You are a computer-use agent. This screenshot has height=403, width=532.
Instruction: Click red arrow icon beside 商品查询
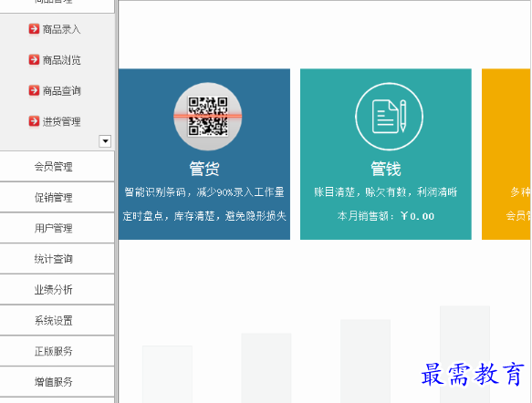[x=34, y=90]
